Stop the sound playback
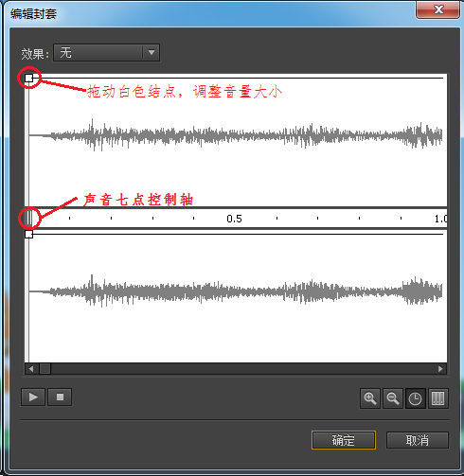The width and height of the screenshot is (464, 476). pyautogui.click(x=60, y=397)
